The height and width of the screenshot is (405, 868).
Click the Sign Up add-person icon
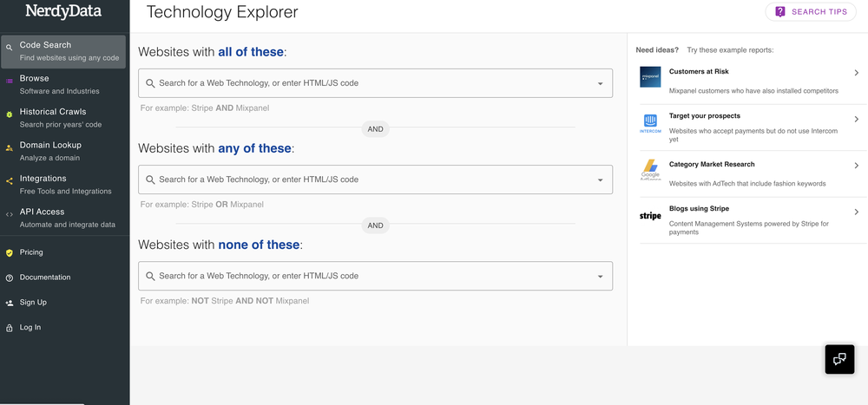[9, 303]
